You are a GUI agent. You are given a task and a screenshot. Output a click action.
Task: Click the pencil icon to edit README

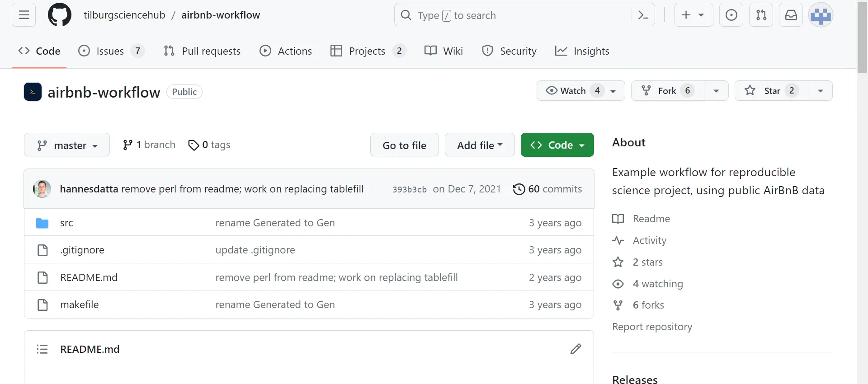(x=576, y=349)
